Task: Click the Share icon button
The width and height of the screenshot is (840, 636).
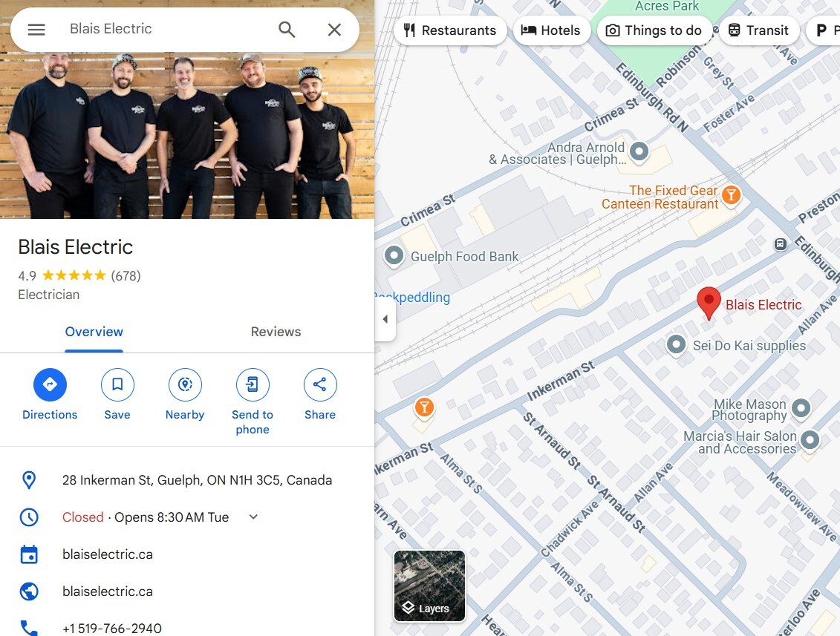Action: click(320, 384)
